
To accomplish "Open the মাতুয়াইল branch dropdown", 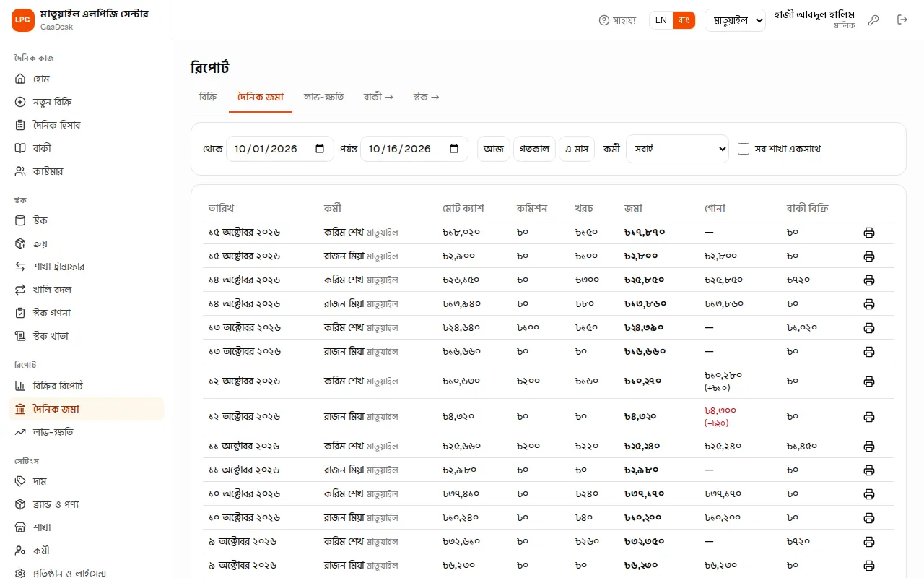I will coord(735,20).
